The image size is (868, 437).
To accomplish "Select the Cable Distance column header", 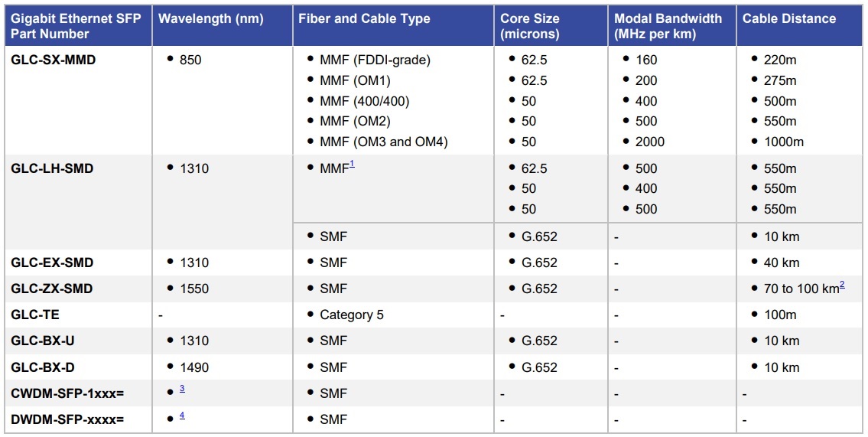I will pyautogui.click(x=788, y=19).
